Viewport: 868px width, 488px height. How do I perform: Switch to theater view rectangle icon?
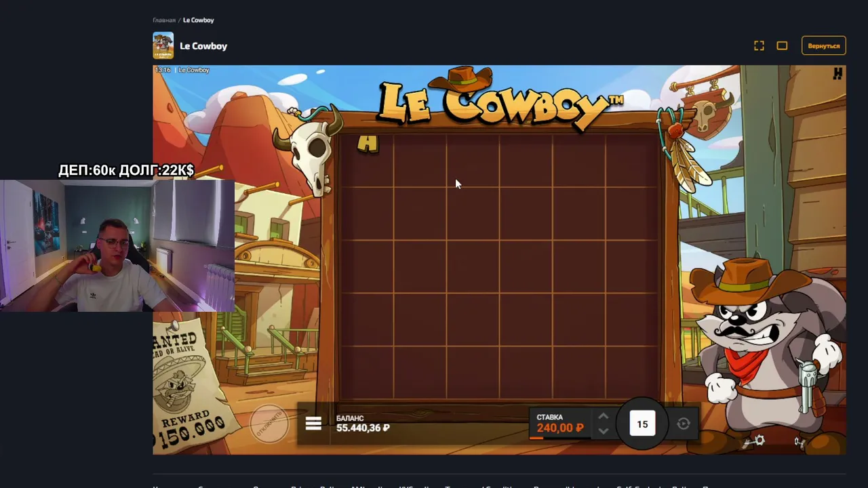[782, 45]
